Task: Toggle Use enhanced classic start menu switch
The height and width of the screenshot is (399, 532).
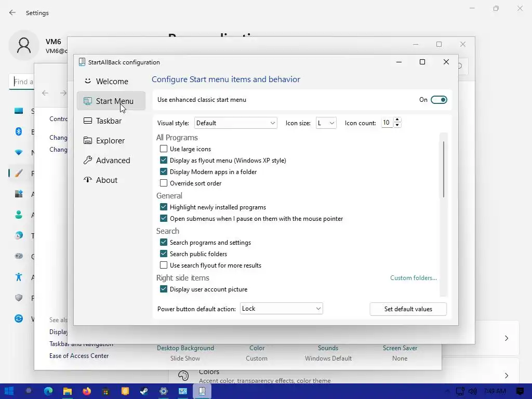Action: coord(438,100)
